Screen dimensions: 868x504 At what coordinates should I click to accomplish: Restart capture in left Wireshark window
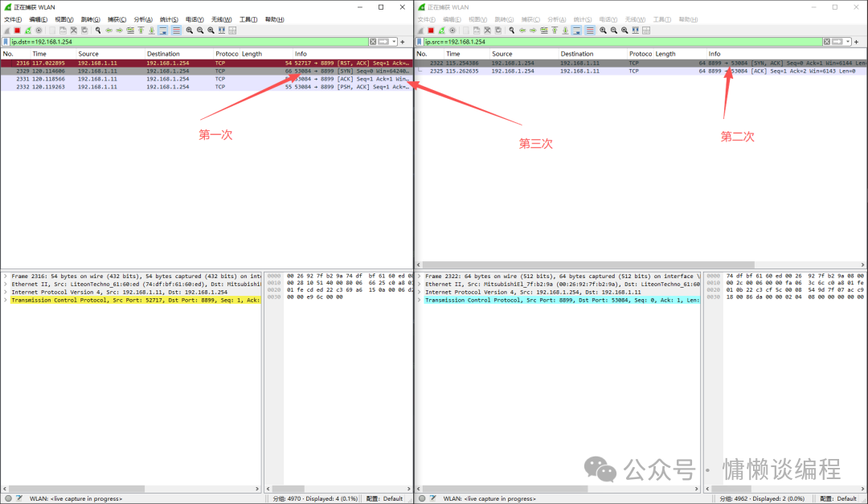click(x=27, y=31)
